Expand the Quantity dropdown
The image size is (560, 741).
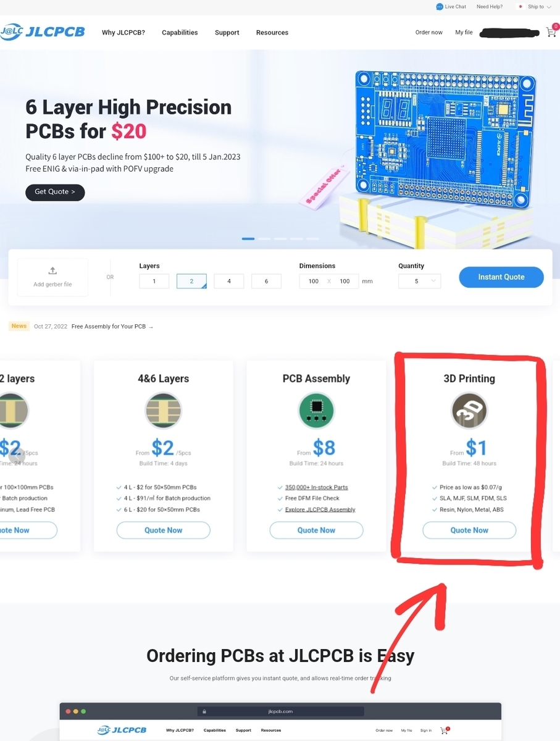click(420, 281)
